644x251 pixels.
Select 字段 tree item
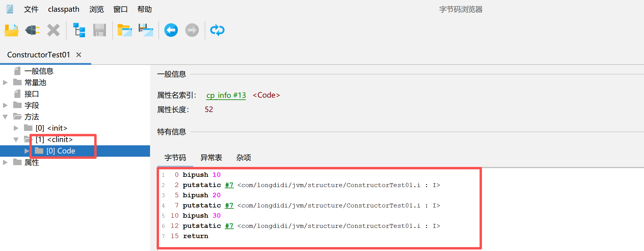coord(32,105)
